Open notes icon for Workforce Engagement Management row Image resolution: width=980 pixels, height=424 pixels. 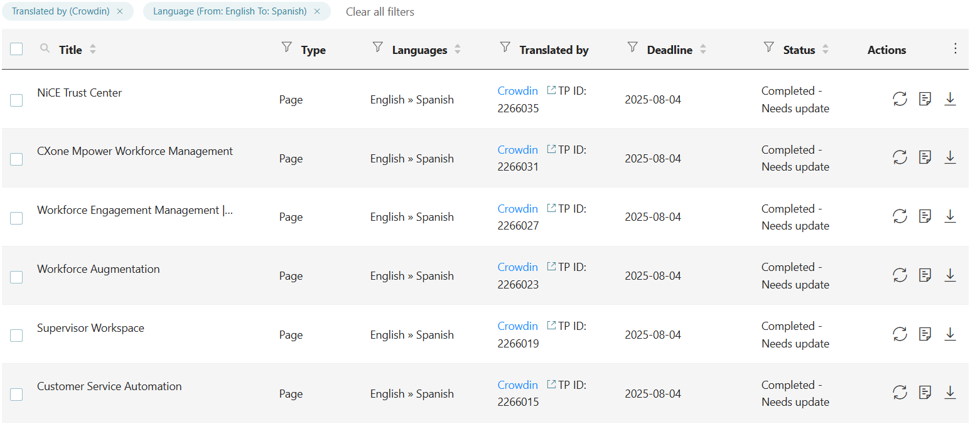[x=925, y=216]
